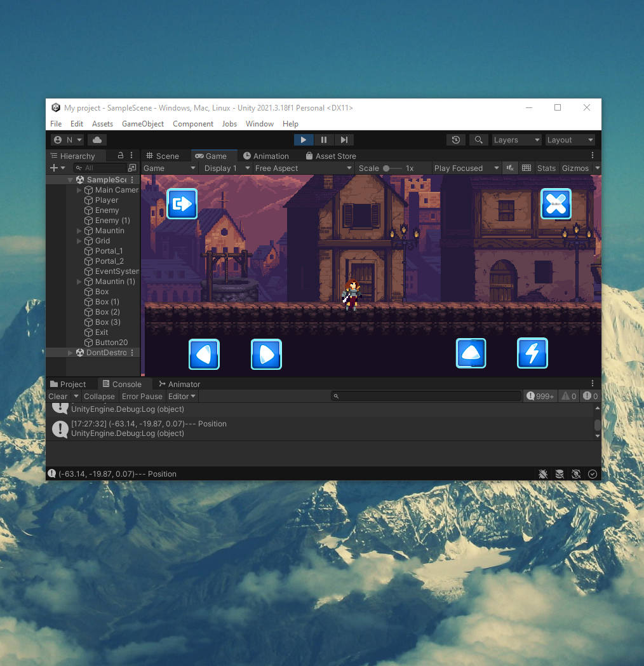
Task: Open the DontDestroyOnLoad scene options menu
Action: coord(133,353)
